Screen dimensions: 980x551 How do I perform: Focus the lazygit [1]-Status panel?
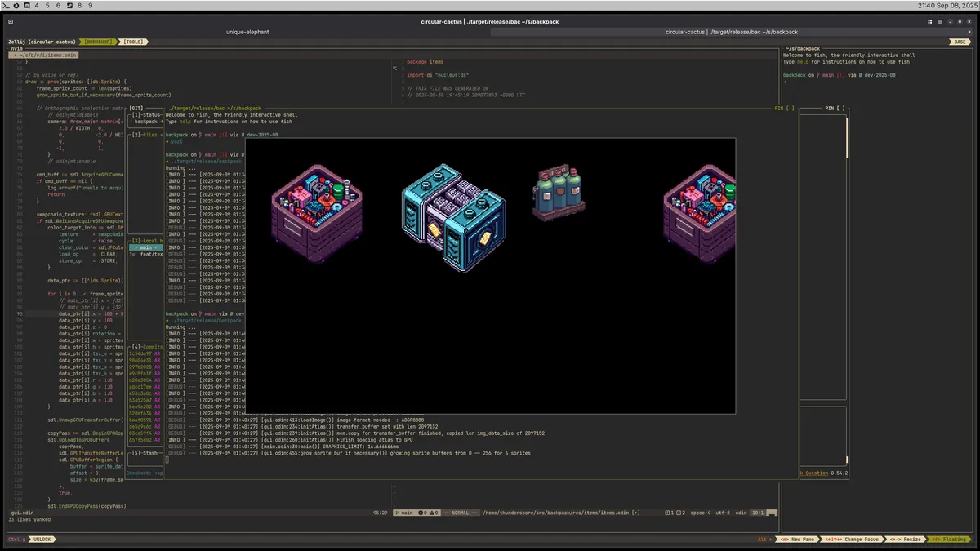coord(147,114)
